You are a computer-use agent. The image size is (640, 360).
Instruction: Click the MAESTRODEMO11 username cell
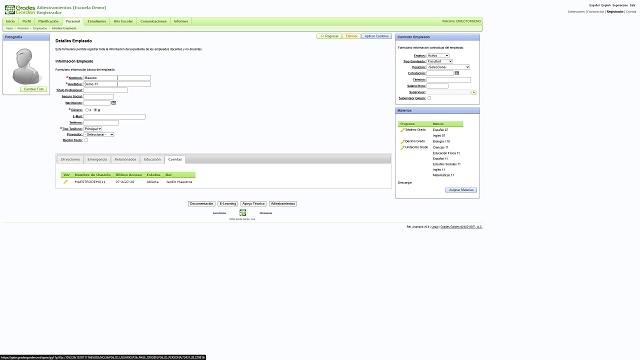(x=90, y=182)
